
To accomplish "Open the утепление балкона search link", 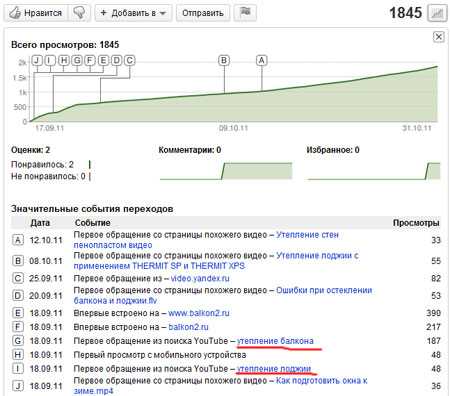I will (275, 341).
